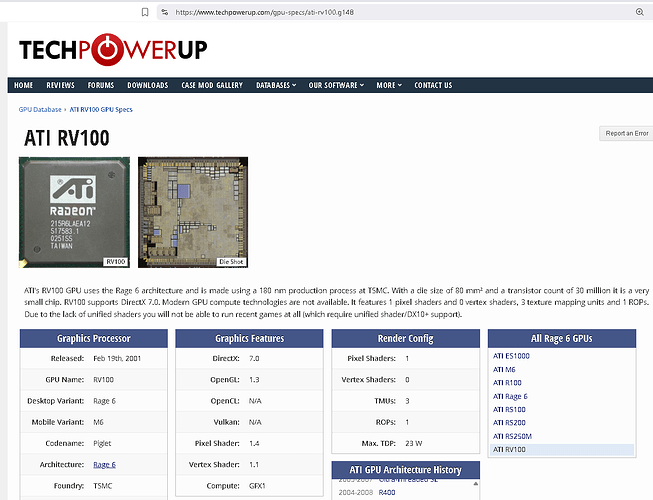Click the Compute value GFX1
The width and height of the screenshot is (653, 500).
(x=257, y=486)
